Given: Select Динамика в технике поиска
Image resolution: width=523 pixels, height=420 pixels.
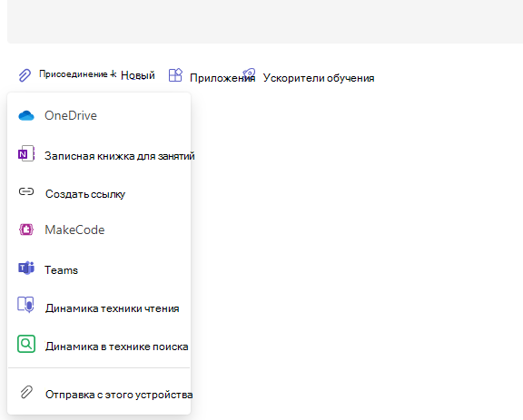Looking at the screenshot, I should (99, 347).
